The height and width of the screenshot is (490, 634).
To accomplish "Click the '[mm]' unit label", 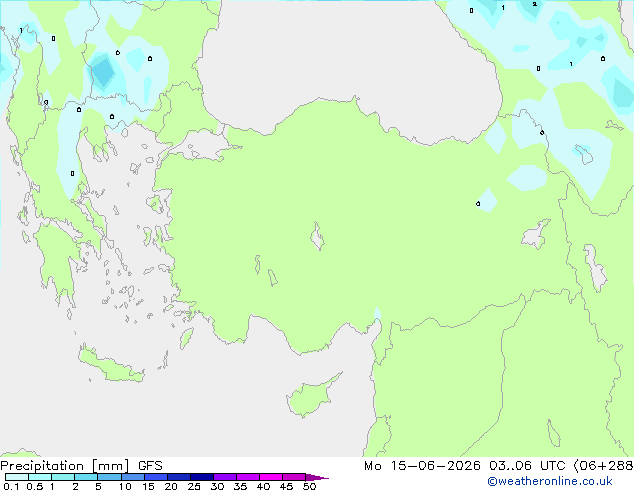I will (x=110, y=466).
